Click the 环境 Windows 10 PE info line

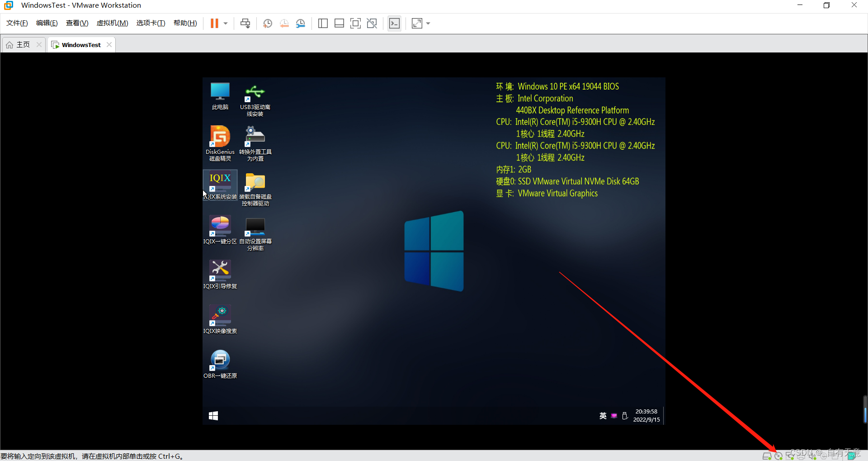coord(557,86)
